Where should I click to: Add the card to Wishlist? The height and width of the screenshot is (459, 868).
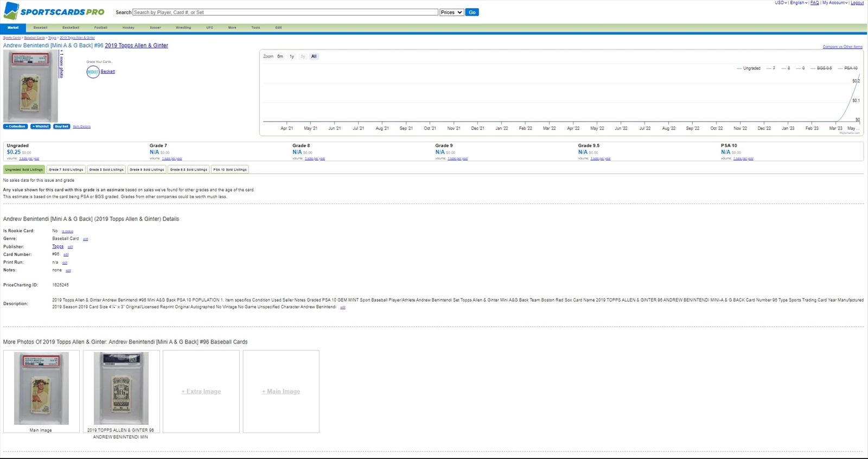pos(41,126)
